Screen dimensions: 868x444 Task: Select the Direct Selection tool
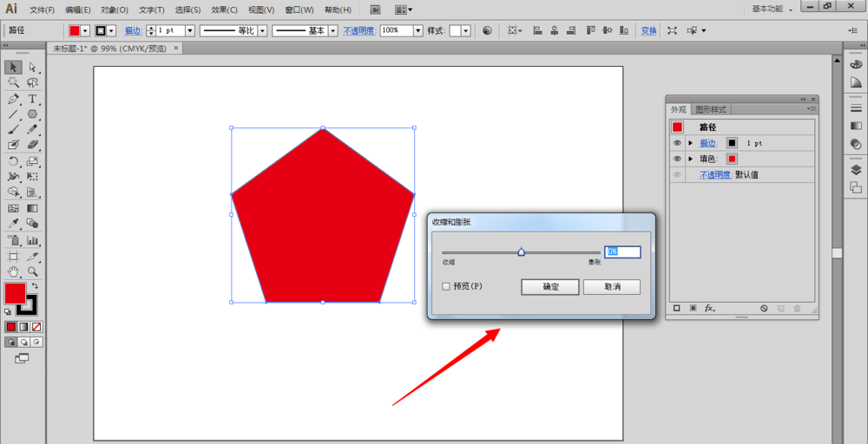pyautogui.click(x=33, y=68)
